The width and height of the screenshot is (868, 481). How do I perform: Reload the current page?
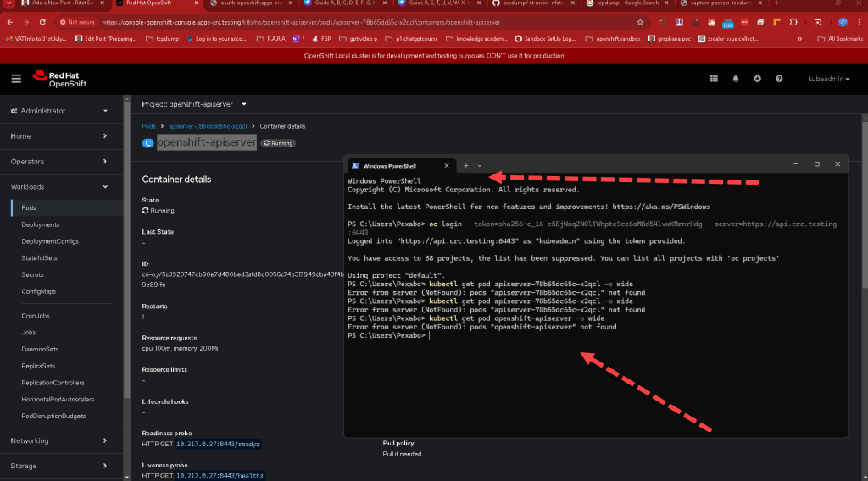42,22
